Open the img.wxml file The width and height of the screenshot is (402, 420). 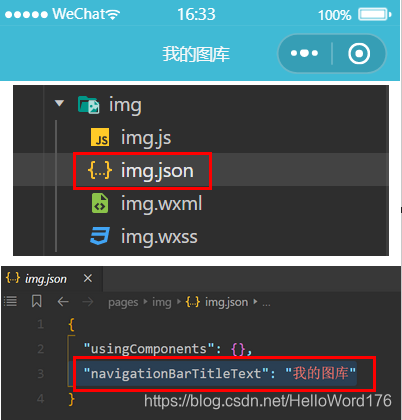pos(161,204)
